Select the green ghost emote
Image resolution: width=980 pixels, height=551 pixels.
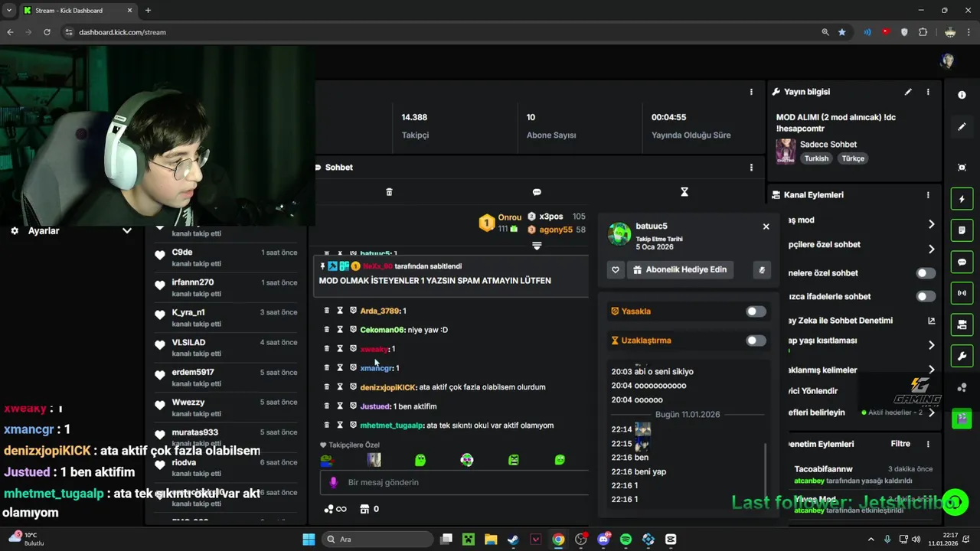tap(420, 460)
